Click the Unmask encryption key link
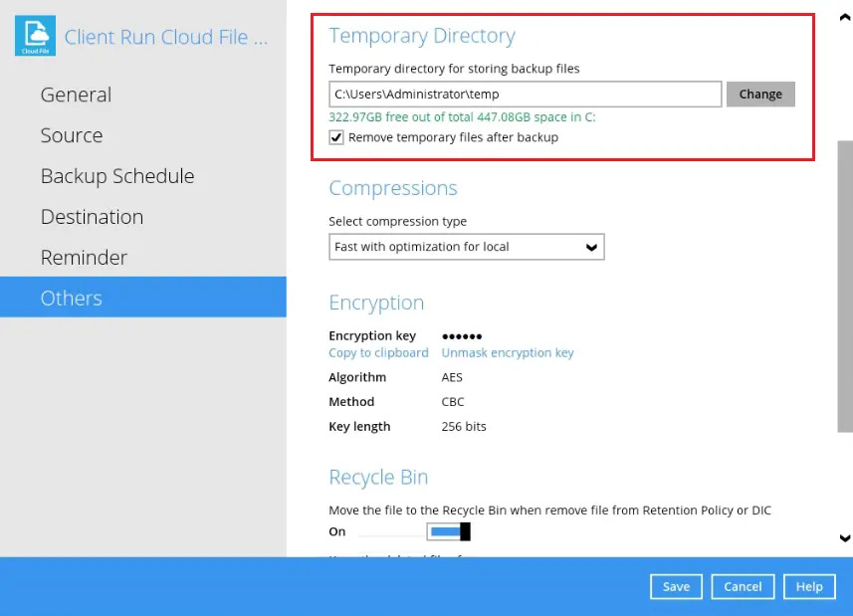The image size is (853, 616). [x=508, y=353]
